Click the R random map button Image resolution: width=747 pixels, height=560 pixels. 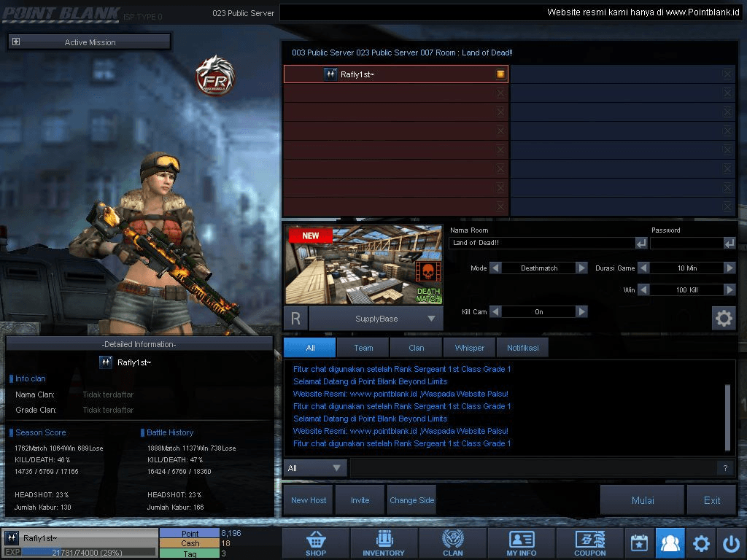pos(296,319)
